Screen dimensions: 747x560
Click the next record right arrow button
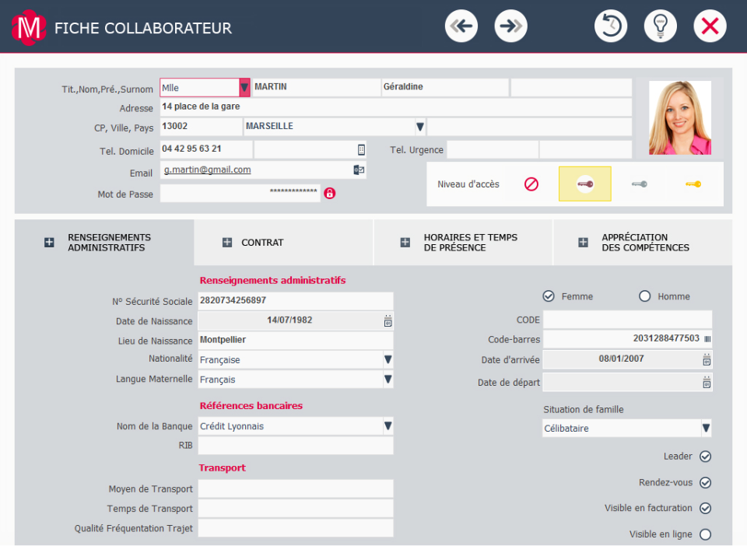(510, 26)
